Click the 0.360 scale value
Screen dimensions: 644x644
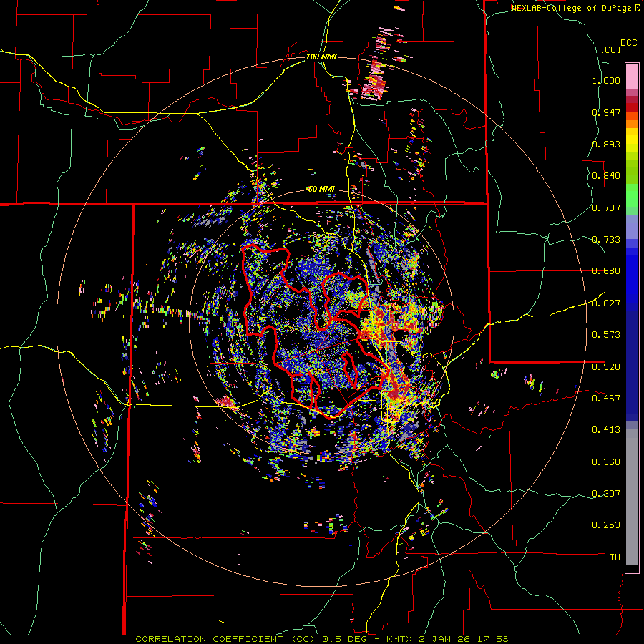coord(606,462)
